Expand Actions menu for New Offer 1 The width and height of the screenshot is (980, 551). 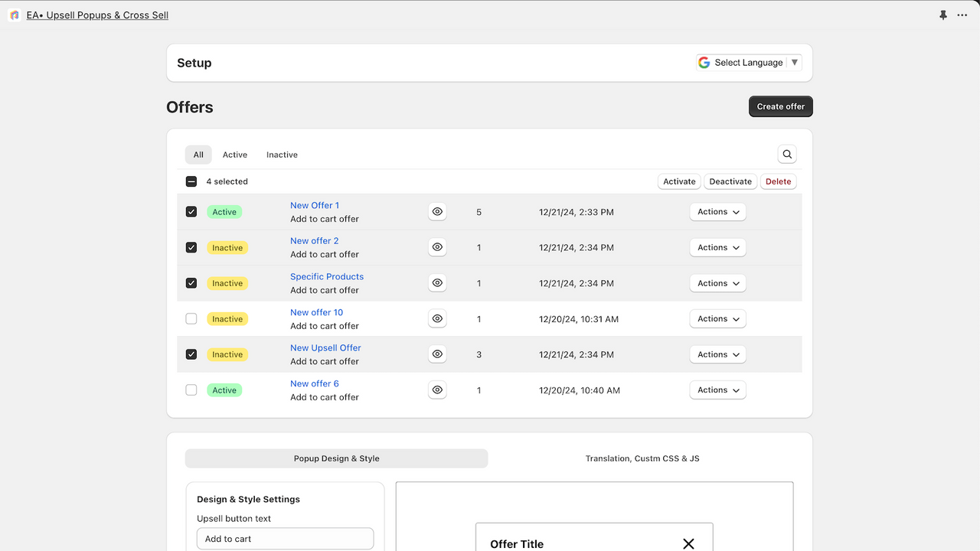[x=717, y=212]
